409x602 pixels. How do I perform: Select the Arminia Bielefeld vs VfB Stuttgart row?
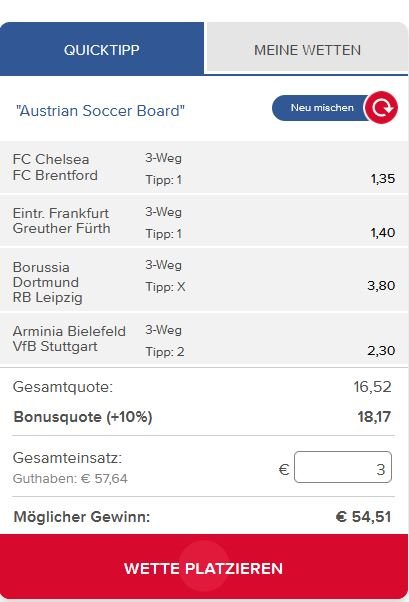coord(204,339)
